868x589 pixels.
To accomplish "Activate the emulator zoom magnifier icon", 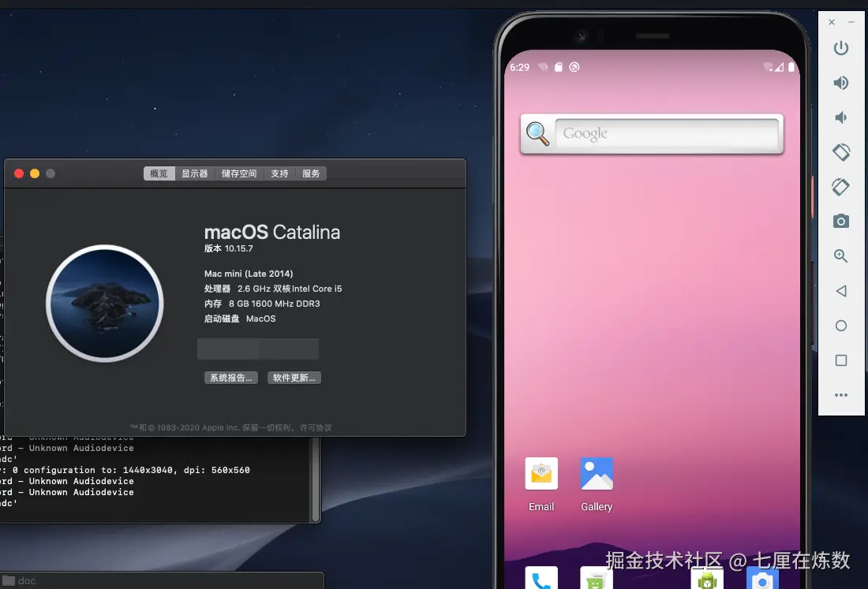I will pos(841,256).
